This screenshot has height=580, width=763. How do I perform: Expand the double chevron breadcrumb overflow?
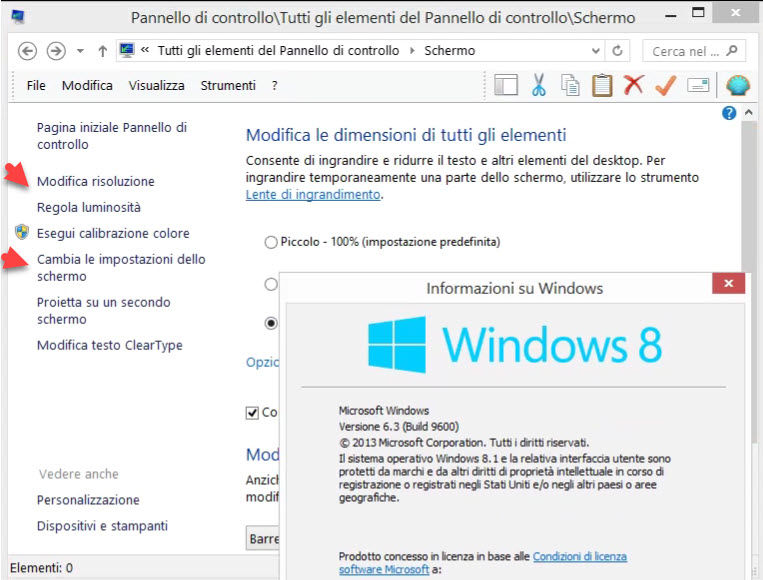pos(145,50)
